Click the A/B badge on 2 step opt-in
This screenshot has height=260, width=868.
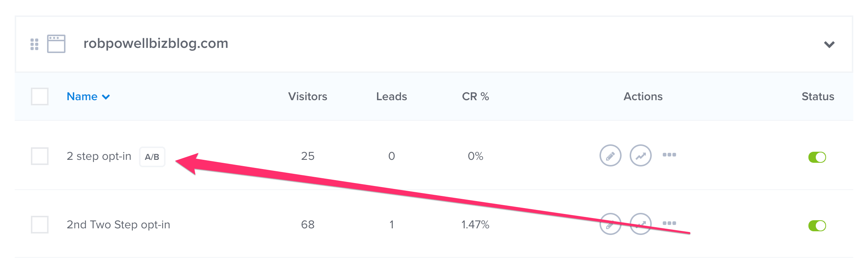click(x=152, y=157)
